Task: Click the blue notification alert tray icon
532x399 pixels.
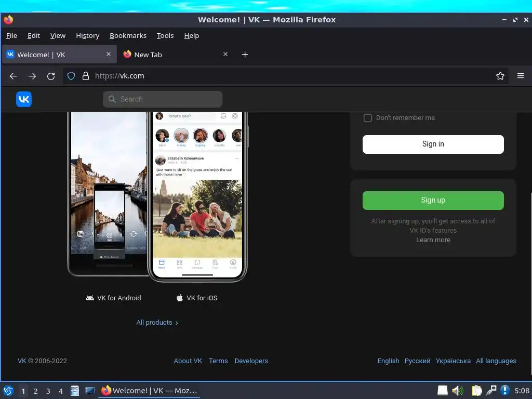Action: [505, 391]
